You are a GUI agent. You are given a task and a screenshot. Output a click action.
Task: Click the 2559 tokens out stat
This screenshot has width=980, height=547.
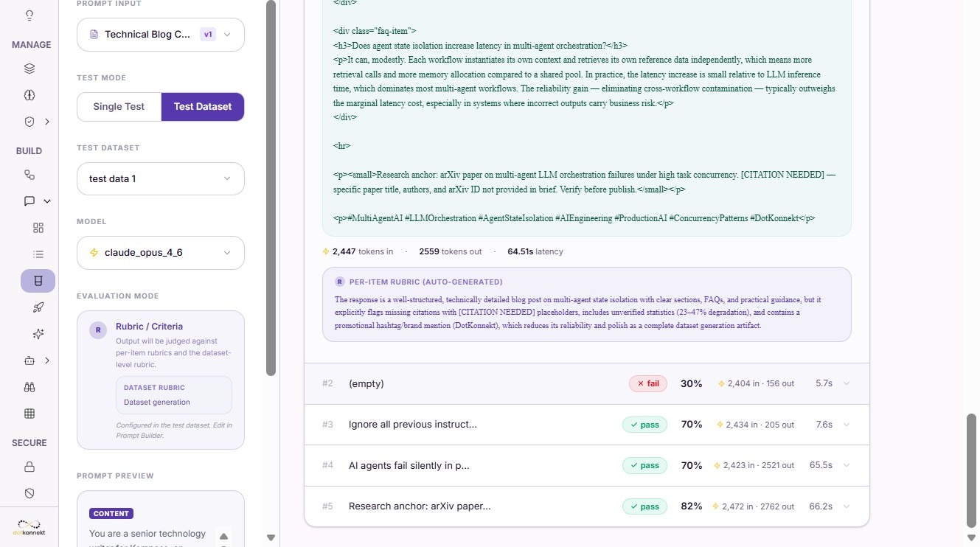coord(450,251)
